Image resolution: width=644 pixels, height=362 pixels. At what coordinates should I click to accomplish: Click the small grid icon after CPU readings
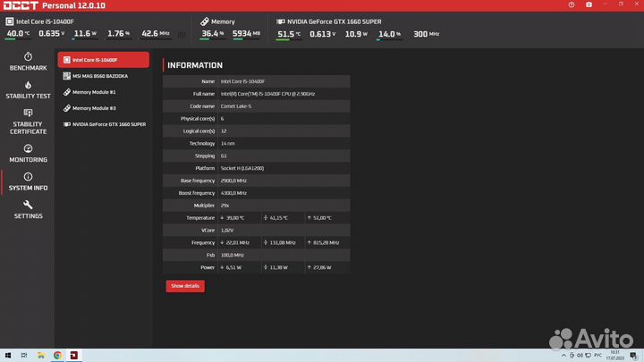click(182, 35)
